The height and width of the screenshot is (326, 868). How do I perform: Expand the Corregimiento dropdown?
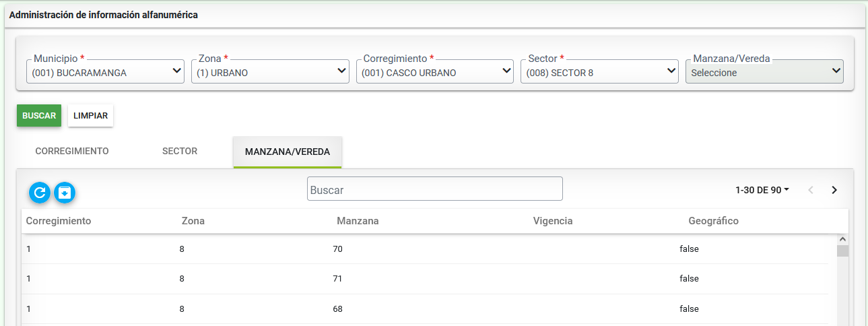click(x=435, y=71)
